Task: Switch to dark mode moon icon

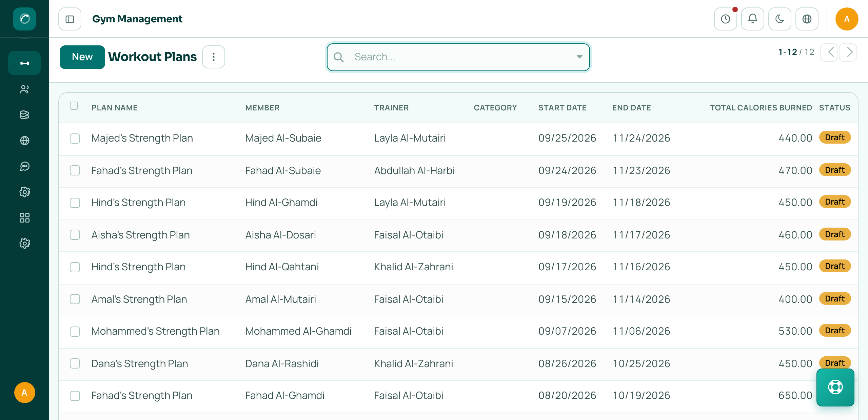Action: [x=780, y=19]
